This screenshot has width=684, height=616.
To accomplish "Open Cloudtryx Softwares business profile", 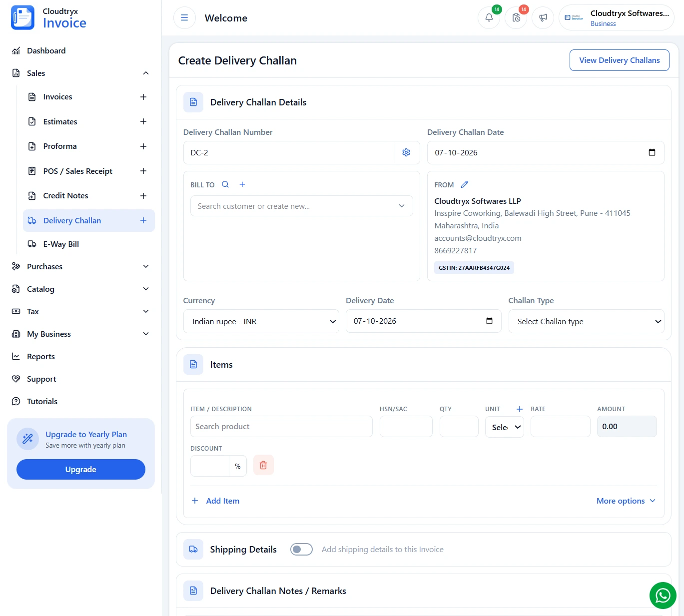I will pos(616,18).
